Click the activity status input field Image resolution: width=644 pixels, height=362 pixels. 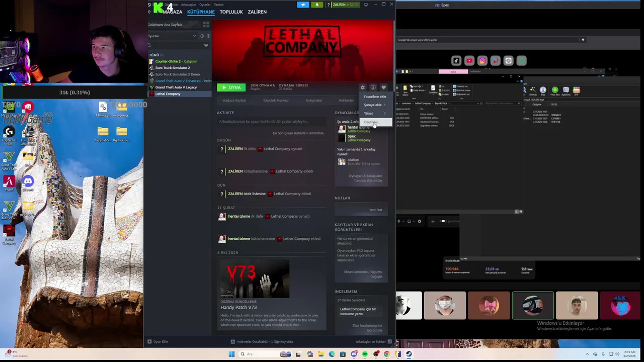pyautogui.click(x=272, y=121)
